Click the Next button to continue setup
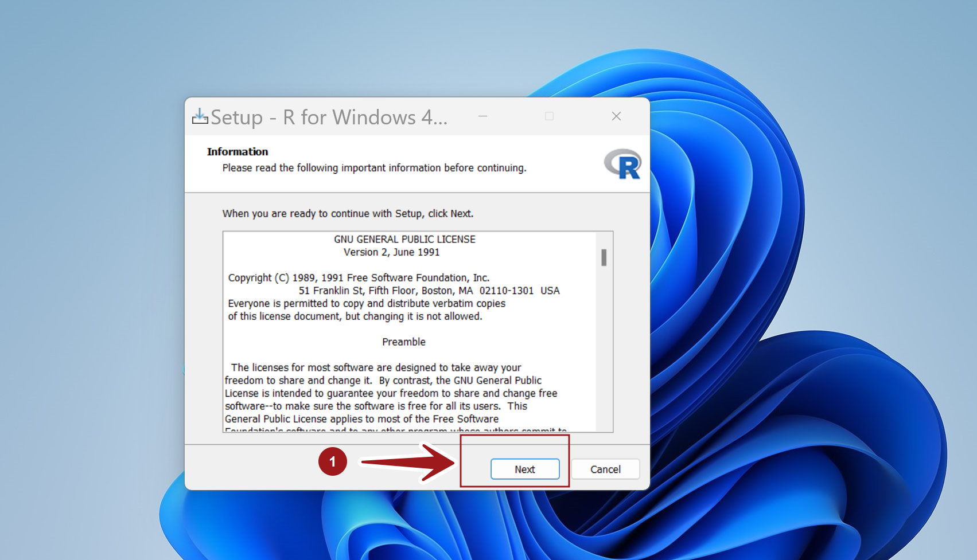The height and width of the screenshot is (560, 977). pyautogui.click(x=524, y=469)
